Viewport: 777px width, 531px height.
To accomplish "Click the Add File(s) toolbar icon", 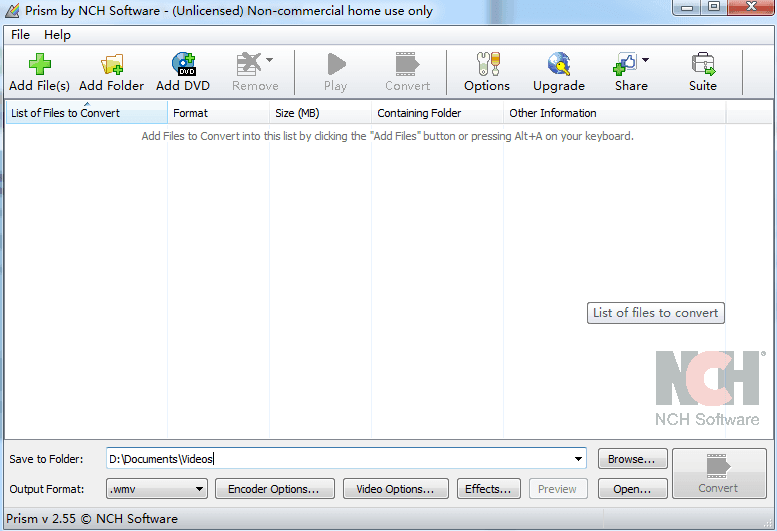I will (x=40, y=64).
